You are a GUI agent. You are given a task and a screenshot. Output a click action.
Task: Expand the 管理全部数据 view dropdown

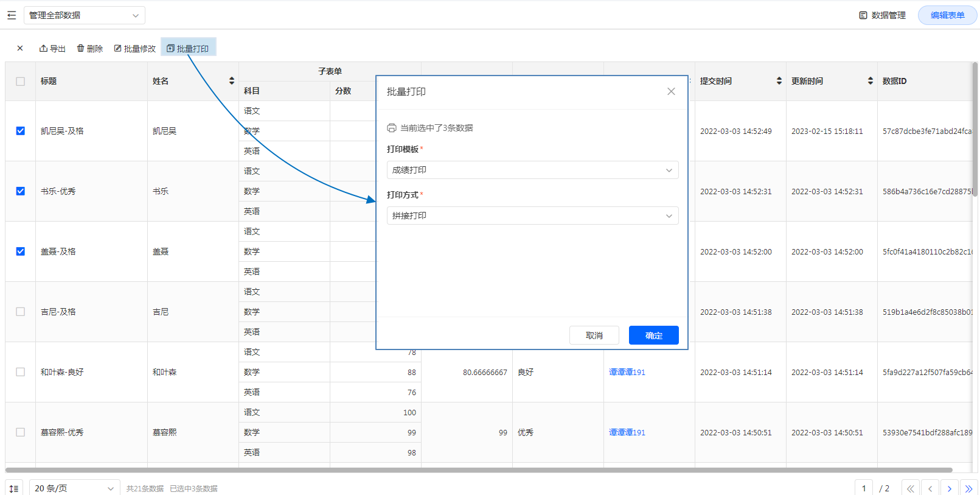(84, 15)
